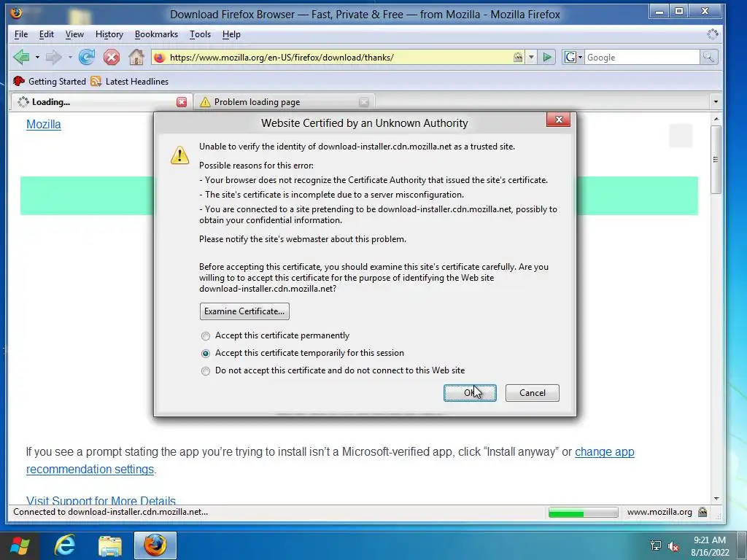Open Internet Explorer from the taskbar
747x560 pixels.
(65, 545)
